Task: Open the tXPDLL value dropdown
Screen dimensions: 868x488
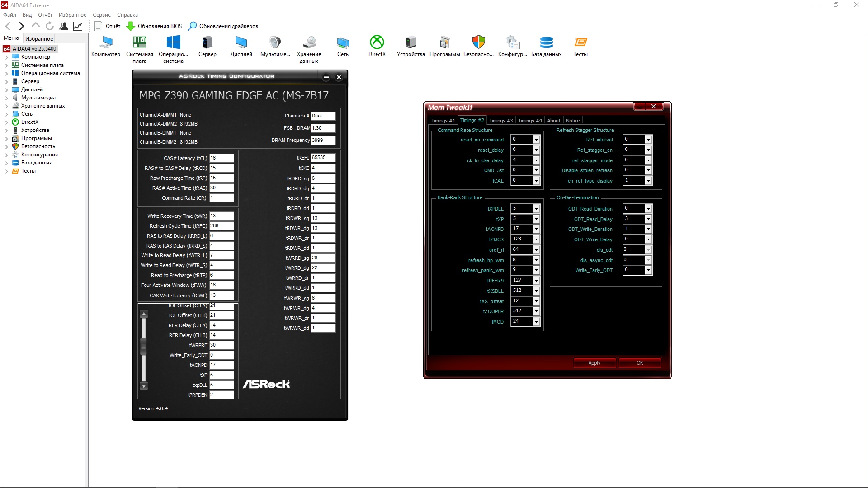Action: (x=536, y=209)
